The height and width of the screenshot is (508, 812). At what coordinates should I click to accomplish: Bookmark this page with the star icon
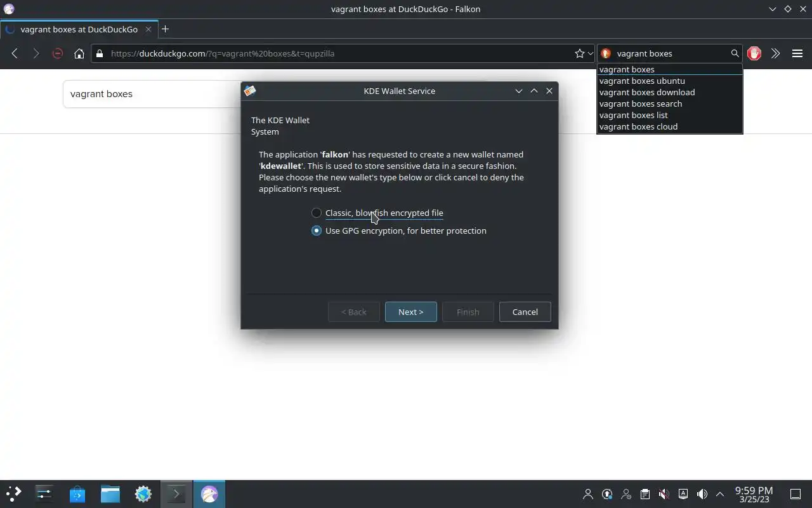point(579,53)
